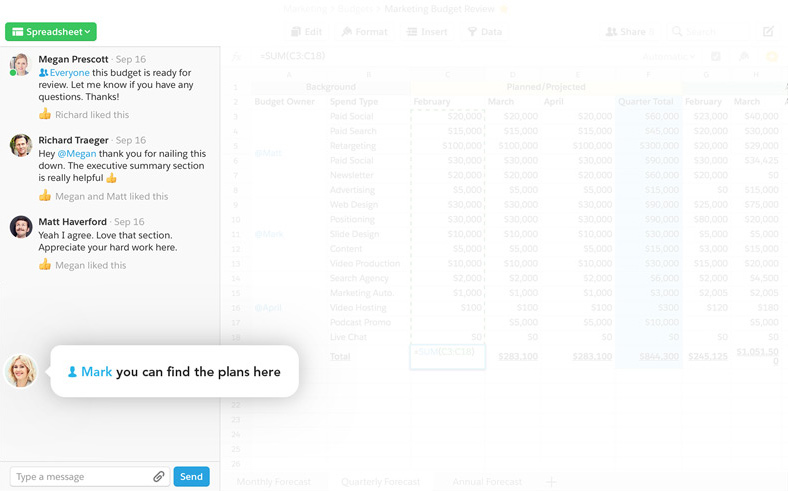788x491 pixels.
Task: Open the Insert menu
Action: click(427, 32)
